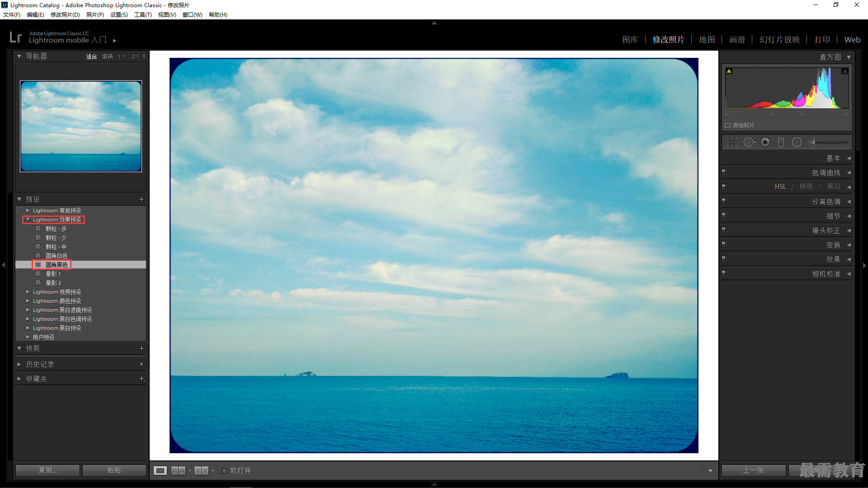Expand Lightroom 视频预设 folder
Image resolution: width=868 pixels, height=488 pixels.
(x=28, y=292)
